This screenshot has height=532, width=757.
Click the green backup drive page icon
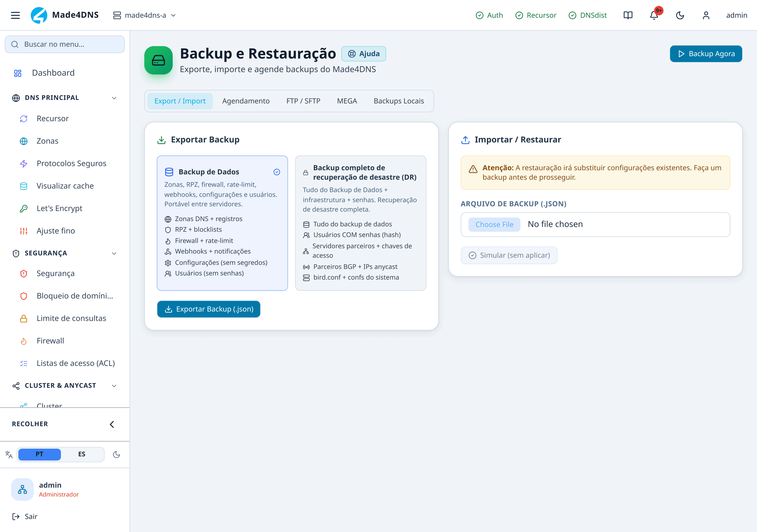pos(158,60)
